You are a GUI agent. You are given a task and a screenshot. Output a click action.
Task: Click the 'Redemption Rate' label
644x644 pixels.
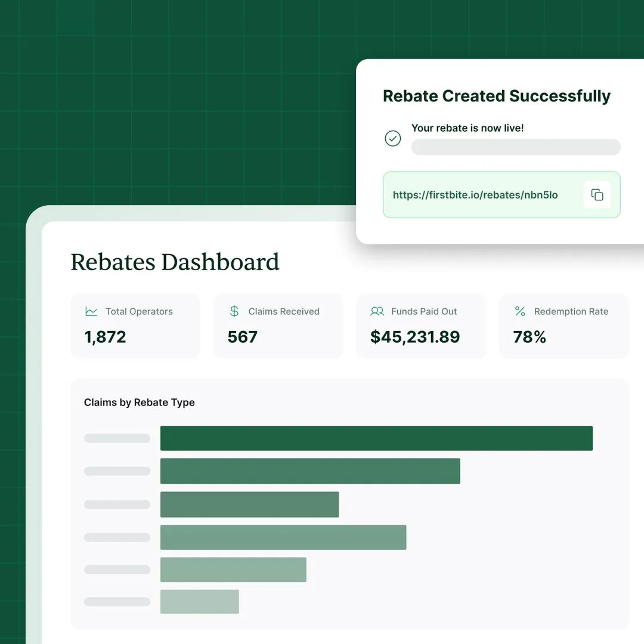click(x=571, y=311)
